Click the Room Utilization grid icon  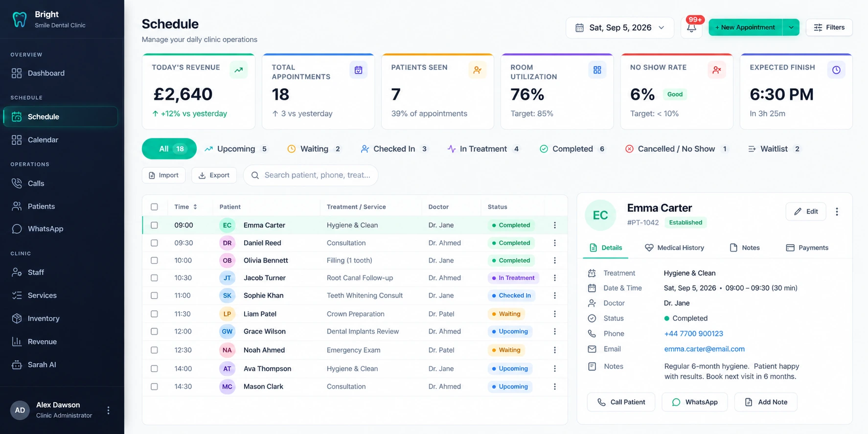pyautogui.click(x=597, y=70)
